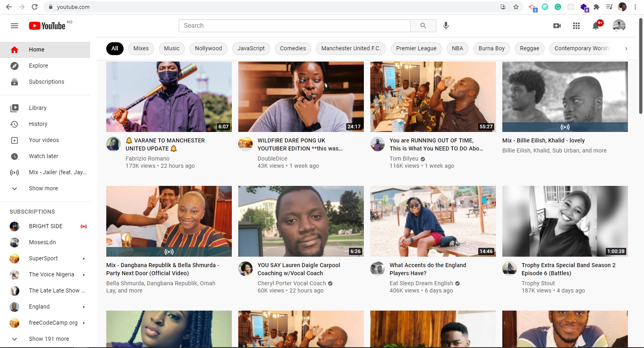
Task: Select the All filter chip
Action: (115, 48)
